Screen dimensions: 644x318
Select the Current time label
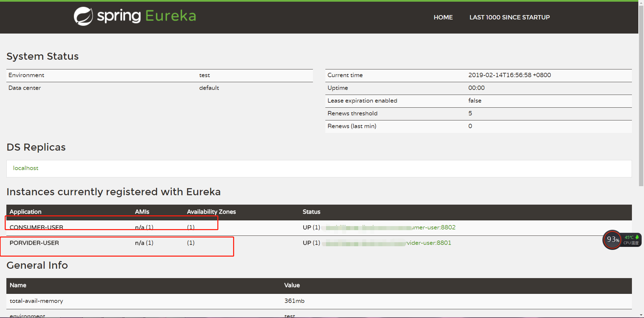[345, 75]
